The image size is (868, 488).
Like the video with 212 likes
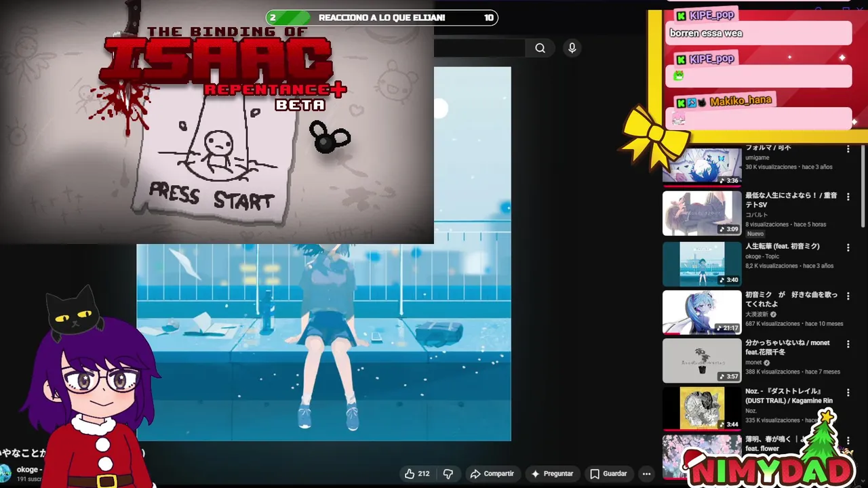point(417,474)
